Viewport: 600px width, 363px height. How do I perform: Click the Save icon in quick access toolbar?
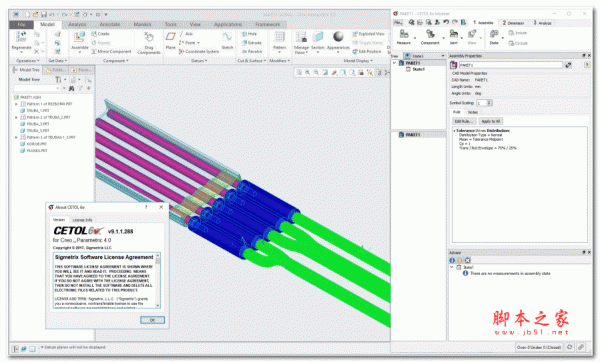point(44,15)
